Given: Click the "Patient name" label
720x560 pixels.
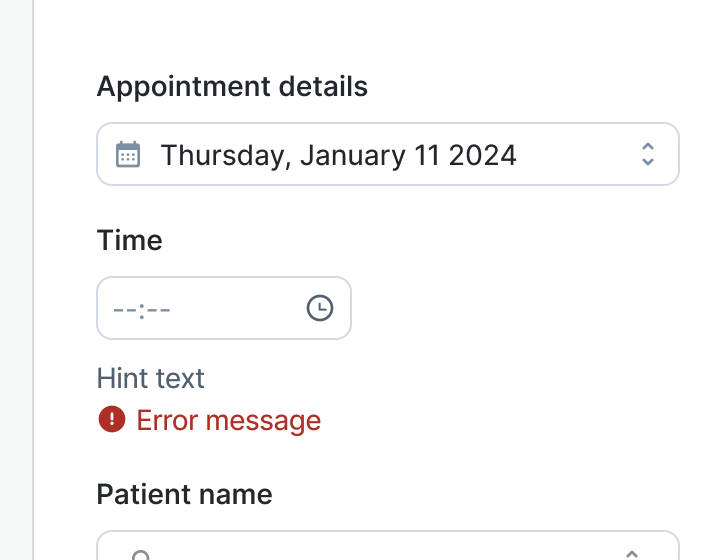Looking at the screenshot, I should click(x=184, y=494).
